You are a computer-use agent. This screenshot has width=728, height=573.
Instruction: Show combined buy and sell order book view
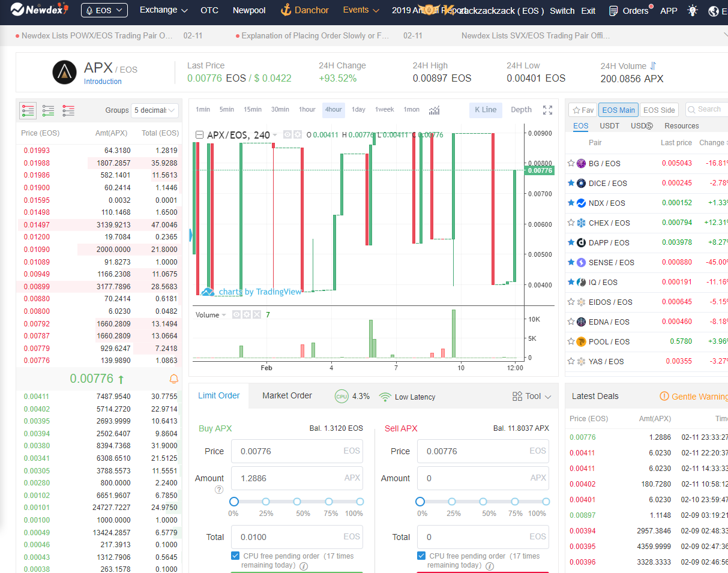(x=28, y=110)
